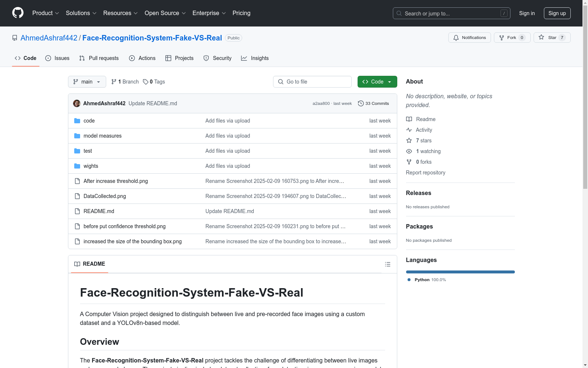Open the DataCollected.png file name
Viewport: 588px width, 368px height.
coord(105,196)
